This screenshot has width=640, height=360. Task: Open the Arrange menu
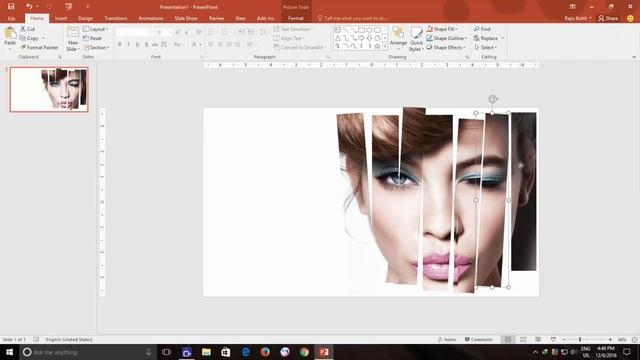(x=398, y=37)
